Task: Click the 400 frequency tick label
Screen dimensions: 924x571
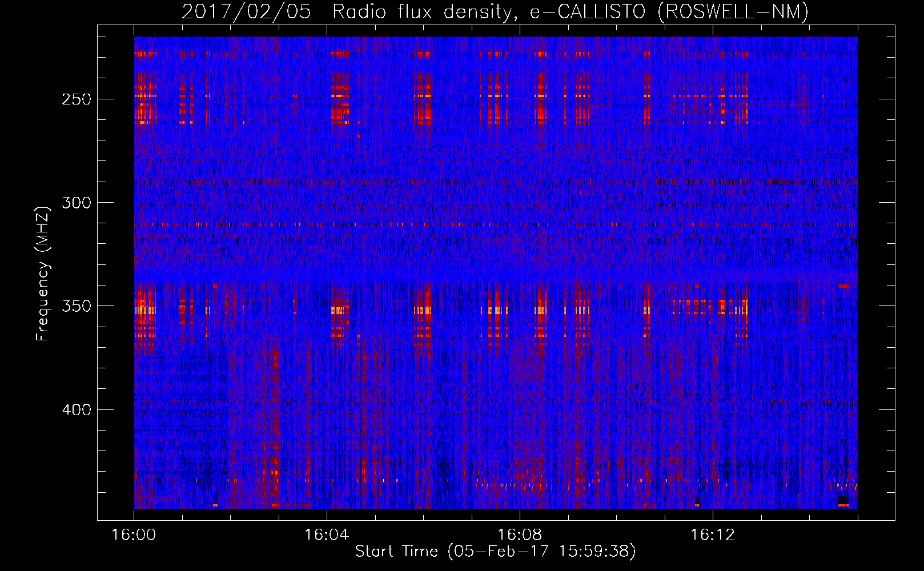Action: [x=77, y=410]
